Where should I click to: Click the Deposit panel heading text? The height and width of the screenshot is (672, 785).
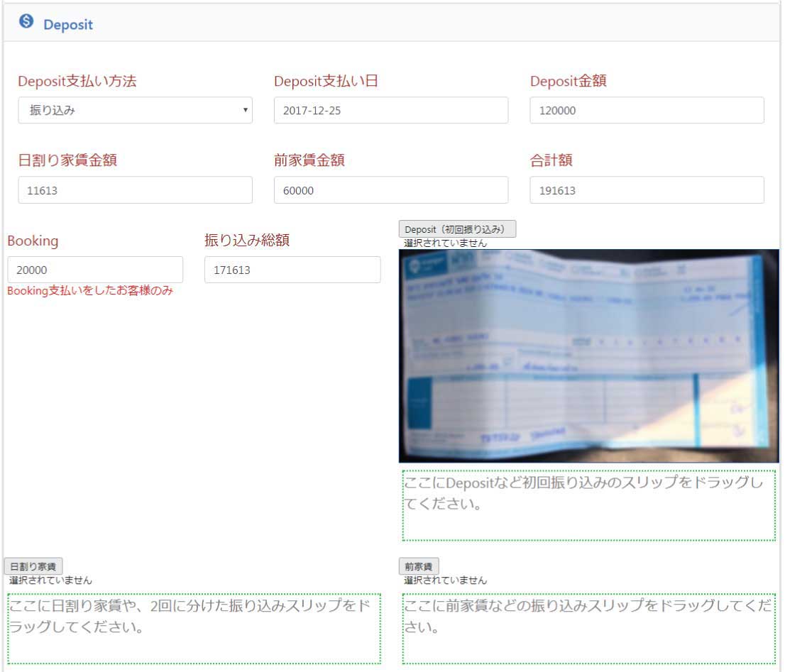(68, 25)
